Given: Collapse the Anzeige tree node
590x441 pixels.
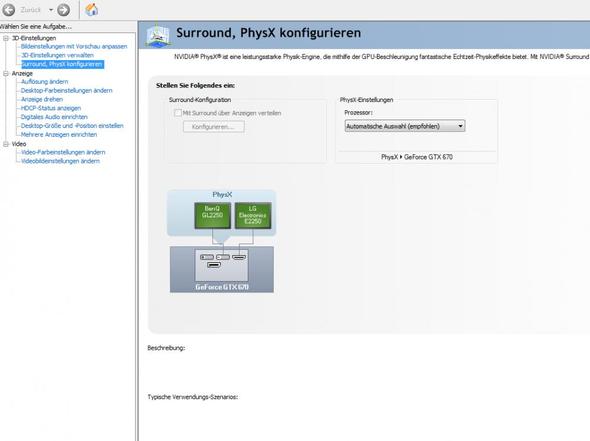Looking at the screenshot, I should pyautogui.click(x=6, y=73).
